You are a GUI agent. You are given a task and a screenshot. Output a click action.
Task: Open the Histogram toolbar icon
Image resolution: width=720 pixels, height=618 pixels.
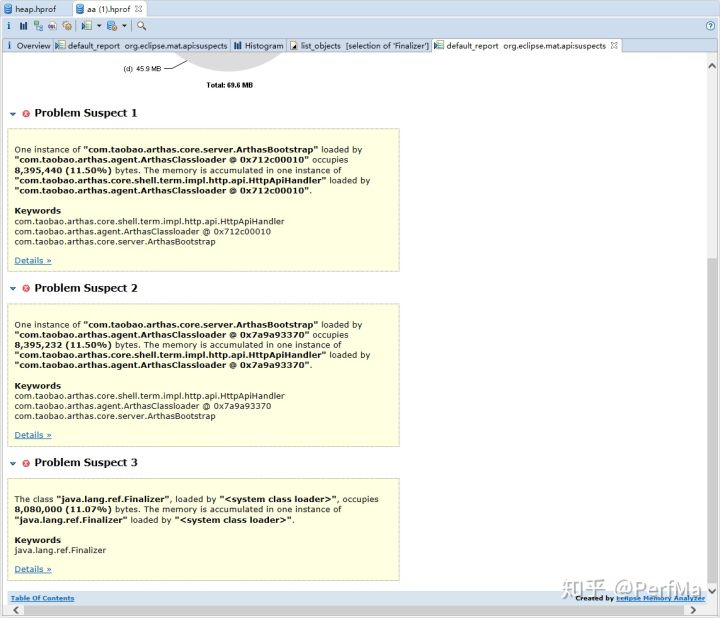(23, 26)
